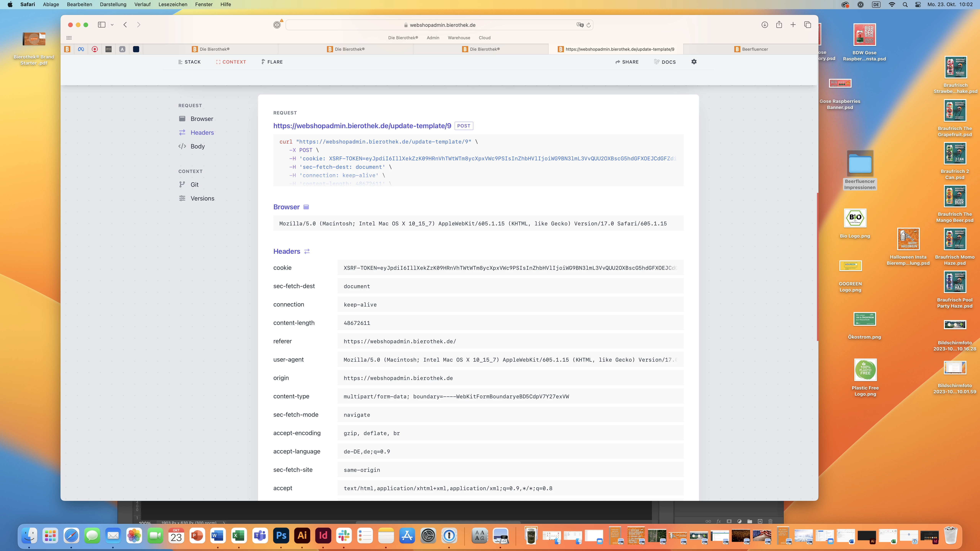Select Beerfluencer Impressionen desktop folder
980x551 pixels.
click(860, 170)
